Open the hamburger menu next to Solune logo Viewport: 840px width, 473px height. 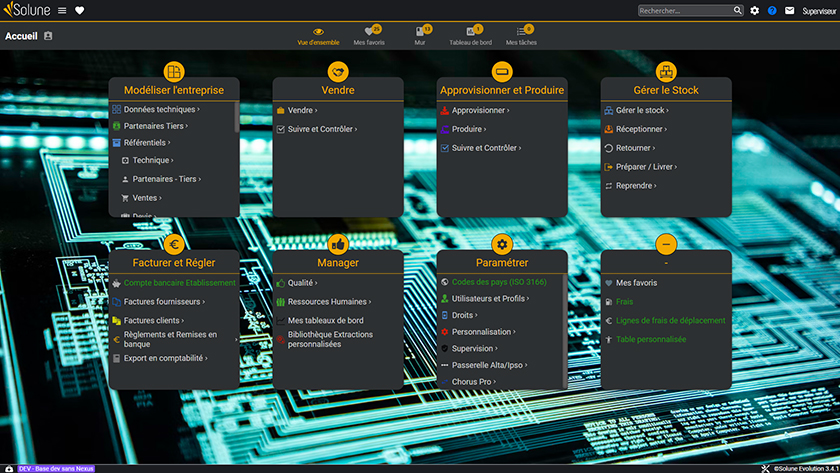tap(62, 10)
